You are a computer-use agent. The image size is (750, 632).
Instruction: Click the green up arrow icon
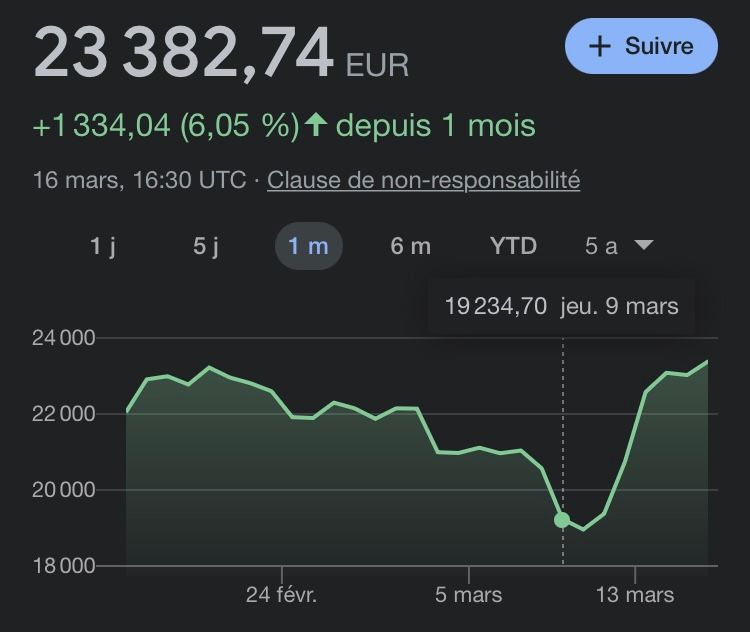pyautogui.click(x=316, y=126)
